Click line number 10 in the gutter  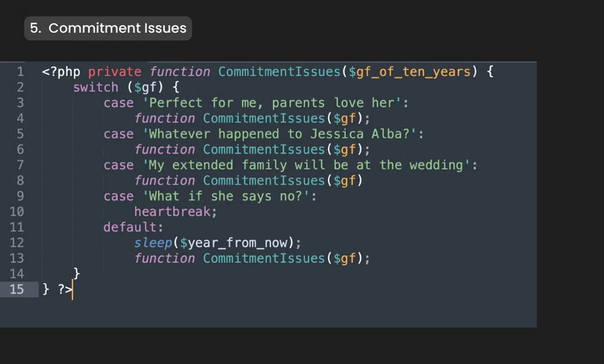pyautogui.click(x=17, y=212)
